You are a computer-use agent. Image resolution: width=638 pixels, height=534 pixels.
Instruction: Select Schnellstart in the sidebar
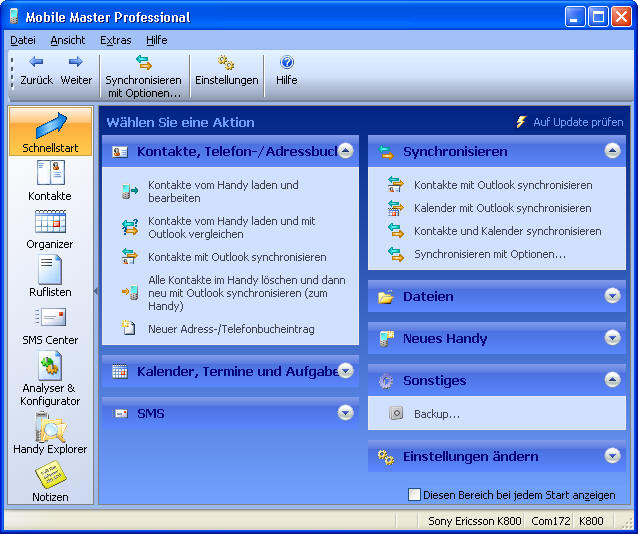point(50,131)
